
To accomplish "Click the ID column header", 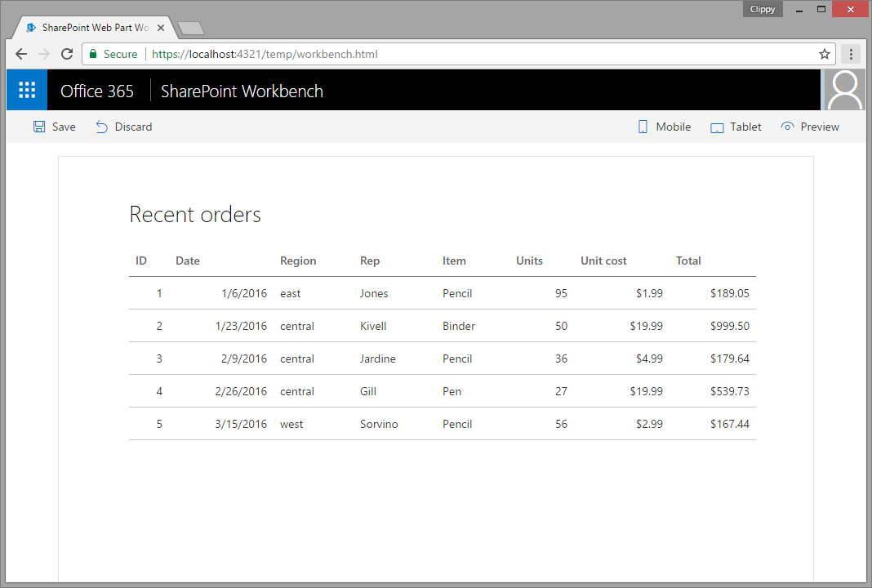I will (141, 261).
